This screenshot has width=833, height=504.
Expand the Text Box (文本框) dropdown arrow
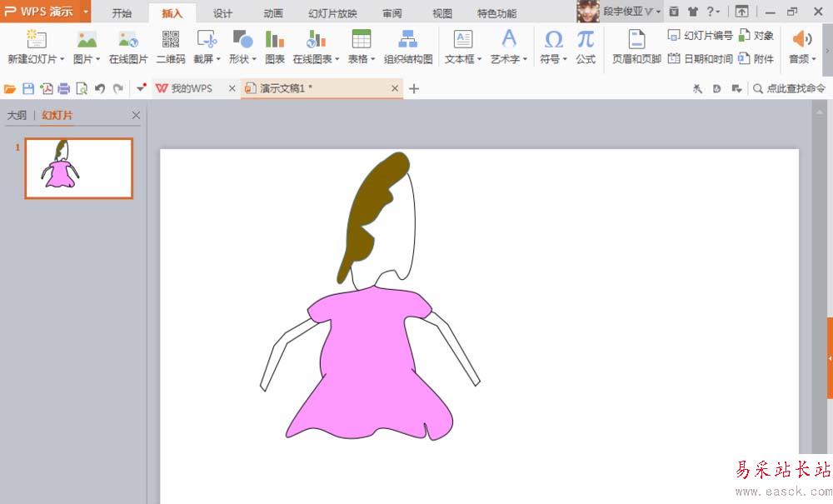479,59
